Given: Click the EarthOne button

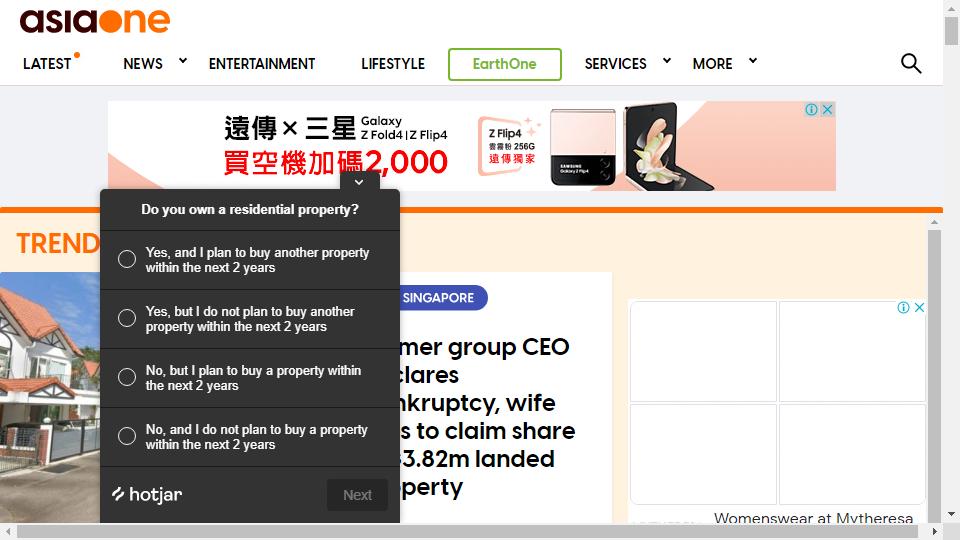Looking at the screenshot, I should pyautogui.click(x=504, y=64).
